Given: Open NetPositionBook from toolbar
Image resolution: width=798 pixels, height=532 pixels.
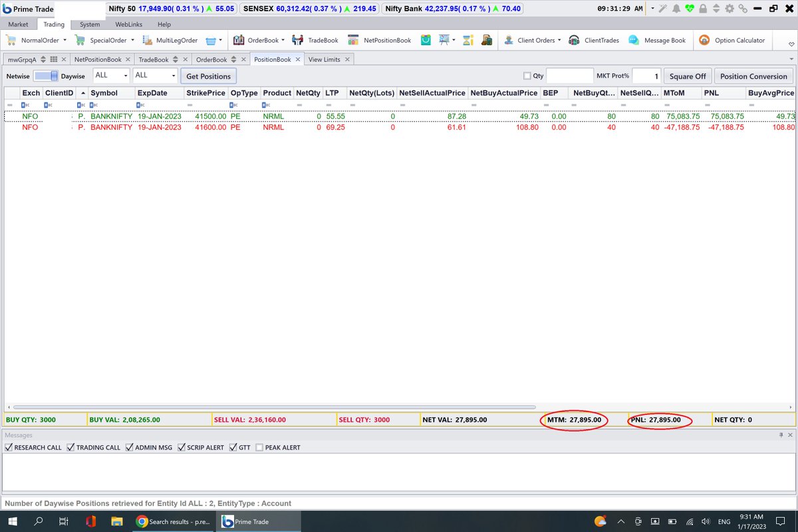Looking at the screenshot, I should click(380, 41).
